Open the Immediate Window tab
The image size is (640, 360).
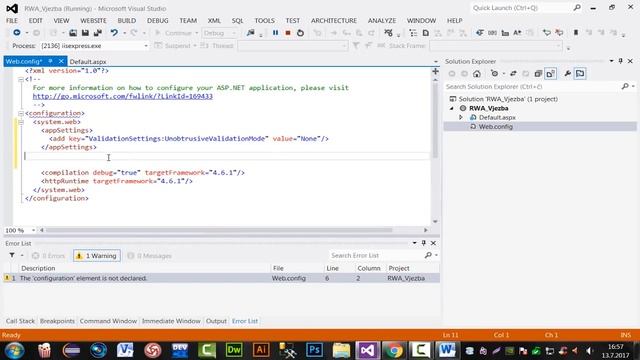[x=171, y=321]
